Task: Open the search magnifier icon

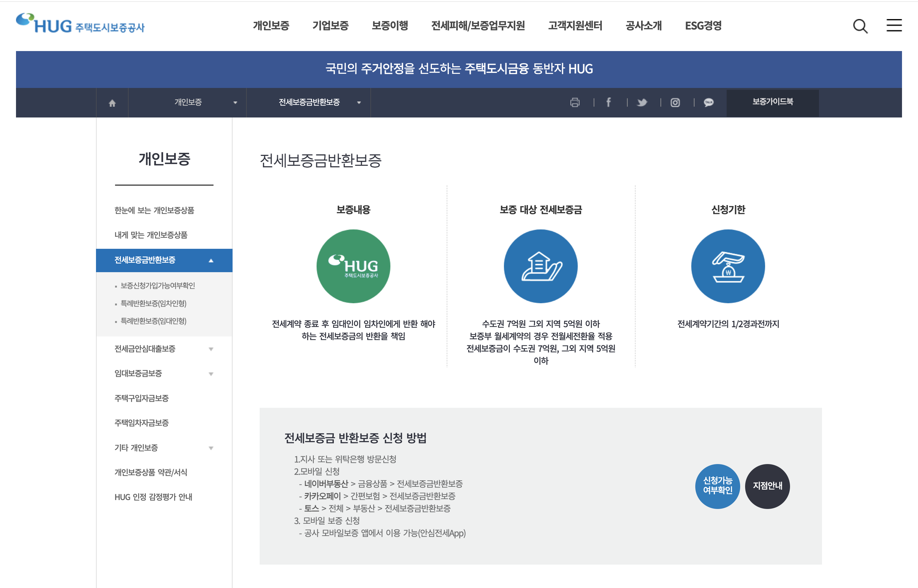Action: coord(860,26)
